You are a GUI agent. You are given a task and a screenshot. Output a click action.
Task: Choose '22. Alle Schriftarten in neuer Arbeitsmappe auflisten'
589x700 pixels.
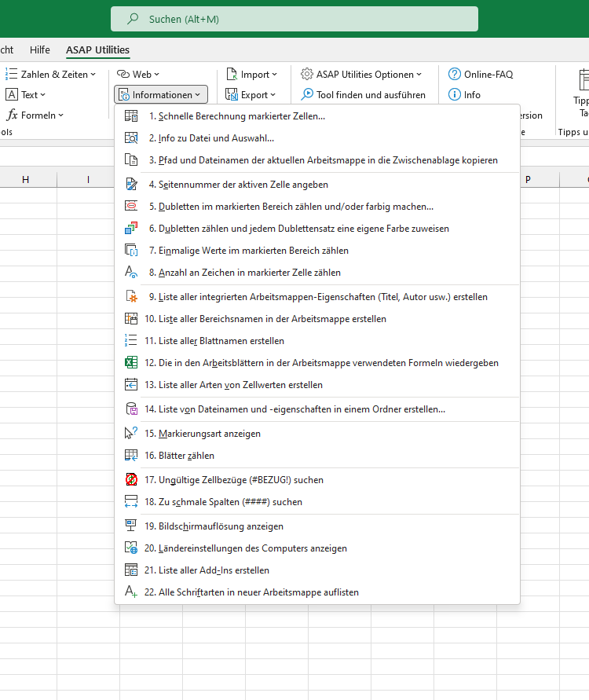tap(317, 592)
